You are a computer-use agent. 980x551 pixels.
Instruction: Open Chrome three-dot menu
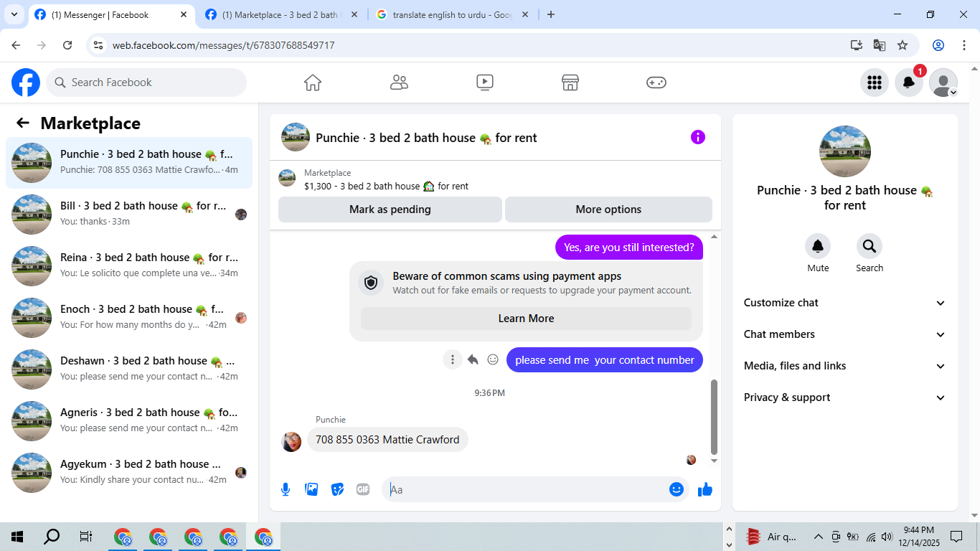pyautogui.click(x=963, y=45)
